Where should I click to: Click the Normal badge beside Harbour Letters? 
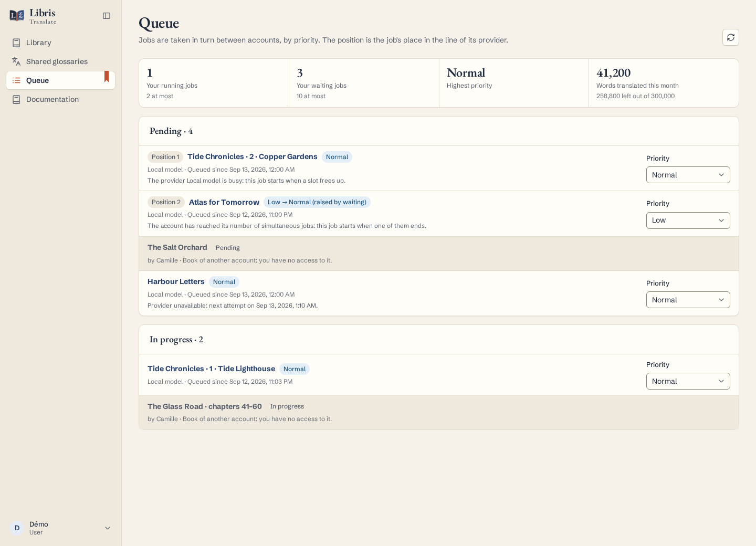[224, 282]
